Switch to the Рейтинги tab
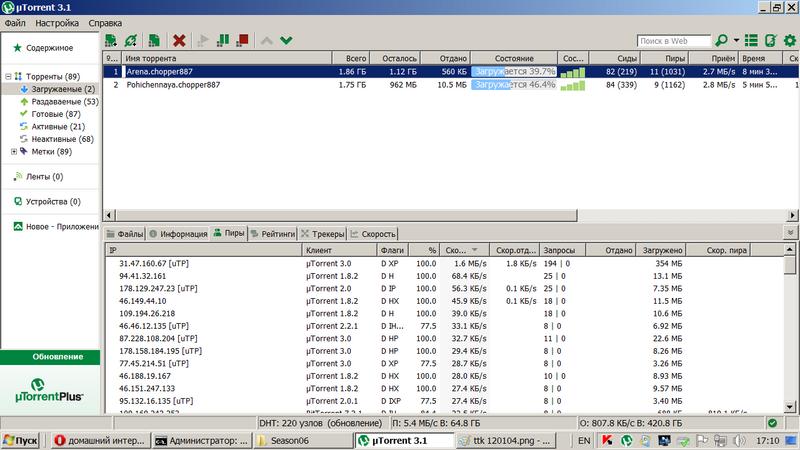Screen dimensions: 800x450 click(x=273, y=234)
